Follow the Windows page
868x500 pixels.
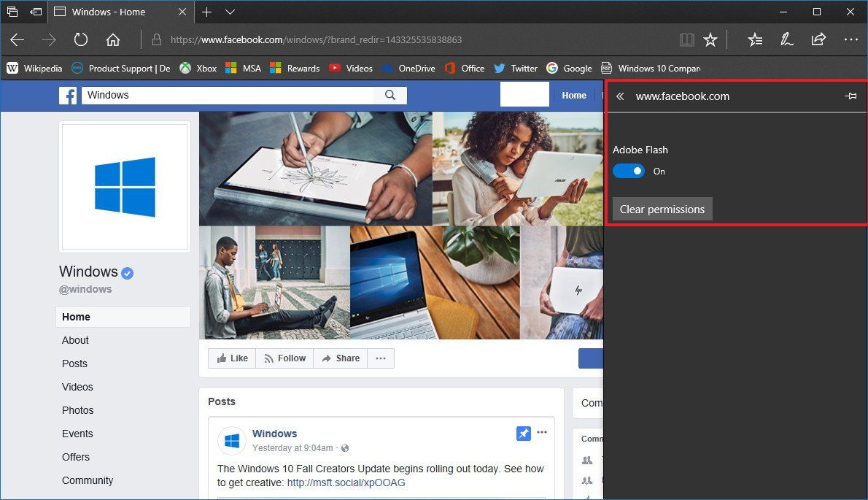pyautogui.click(x=284, y=358)
